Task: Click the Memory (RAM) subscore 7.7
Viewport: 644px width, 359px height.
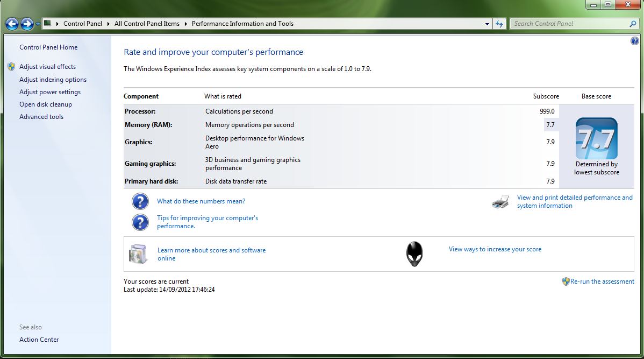Action: [550, 125]
